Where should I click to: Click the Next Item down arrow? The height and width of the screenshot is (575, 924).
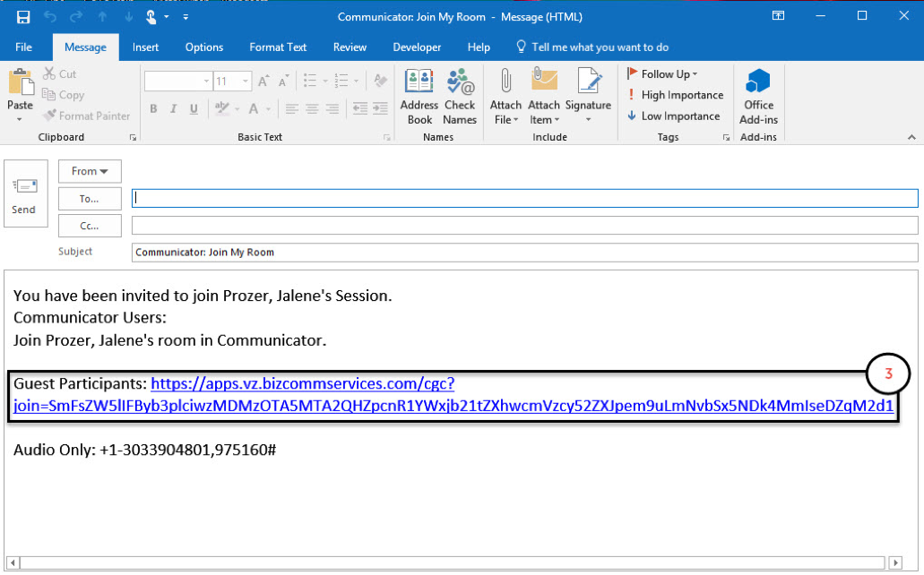click(x=128, y=17)
